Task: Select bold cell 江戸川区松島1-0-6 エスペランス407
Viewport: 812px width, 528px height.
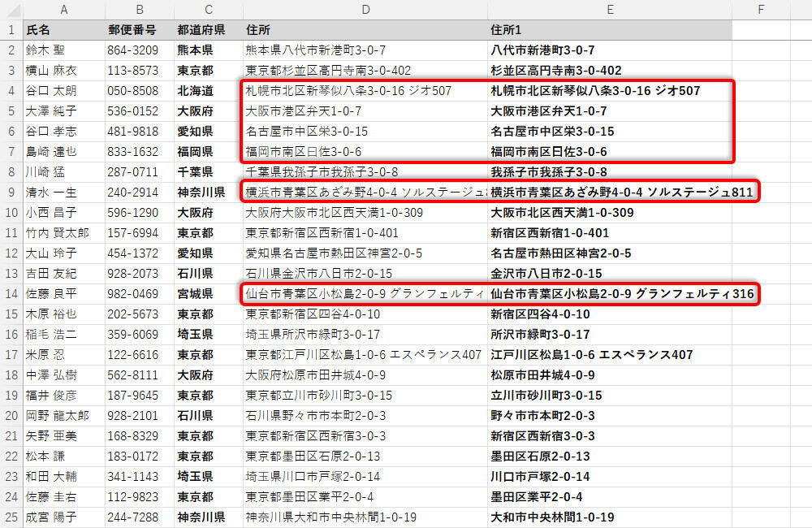Action: pos(610,355)
